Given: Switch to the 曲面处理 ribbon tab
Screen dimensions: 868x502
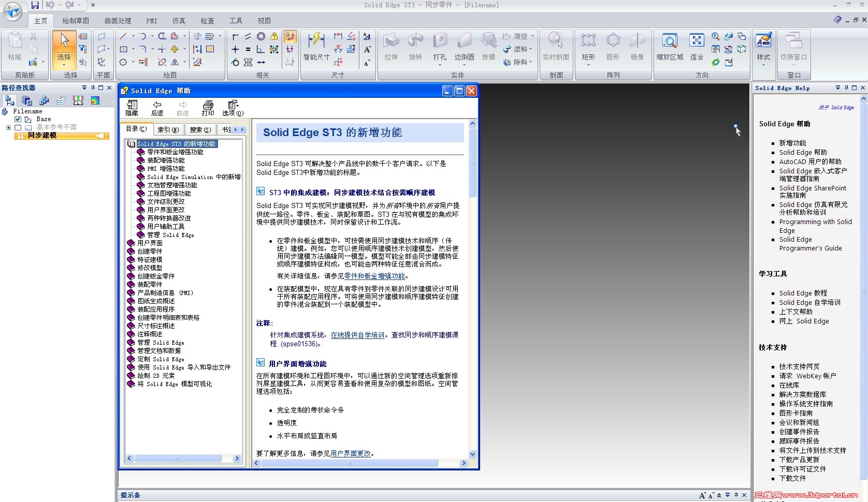Looking at the screenshot, I should point(118,21).
